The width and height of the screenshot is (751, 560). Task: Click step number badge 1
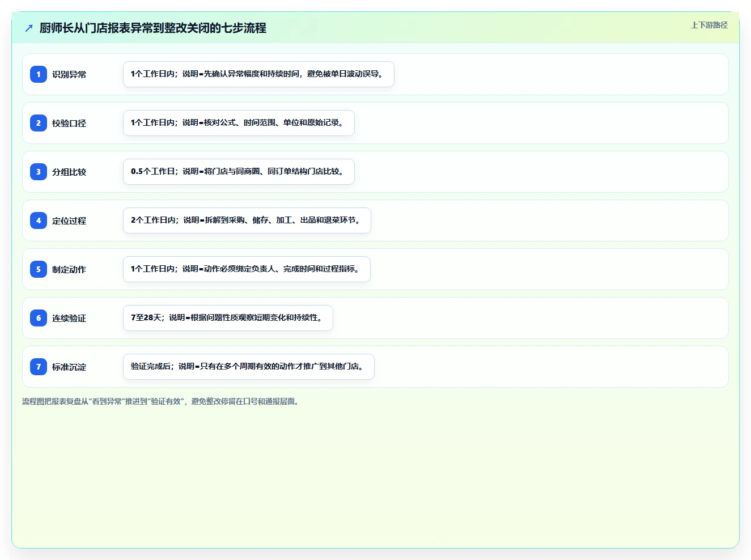(x=39, y=74)
